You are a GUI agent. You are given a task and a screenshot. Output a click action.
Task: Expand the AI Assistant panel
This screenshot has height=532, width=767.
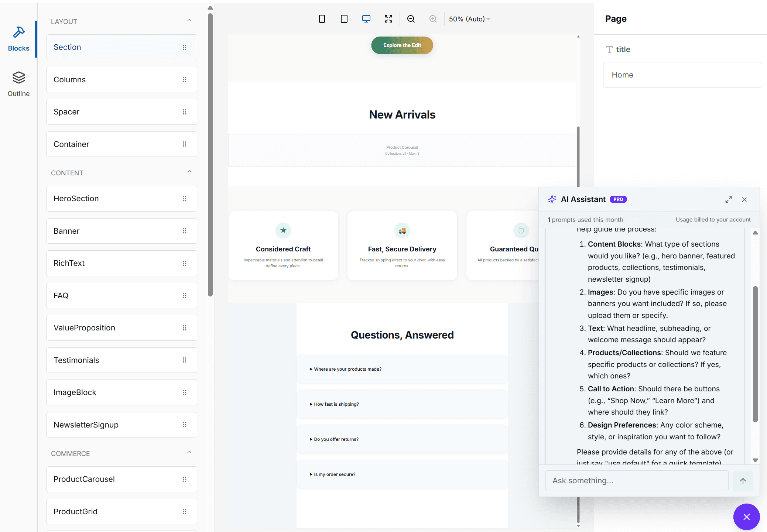(x=729, y=199)
